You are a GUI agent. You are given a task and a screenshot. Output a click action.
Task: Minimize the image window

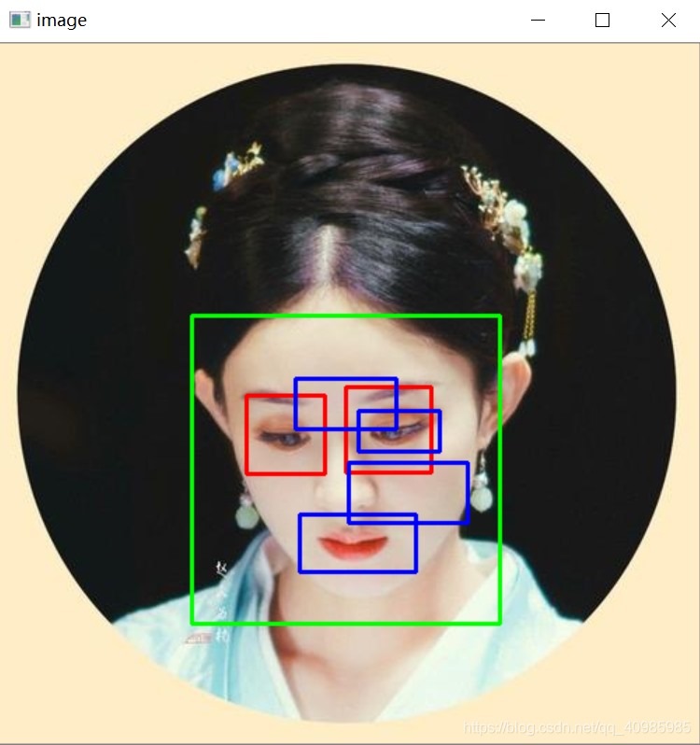538,20
